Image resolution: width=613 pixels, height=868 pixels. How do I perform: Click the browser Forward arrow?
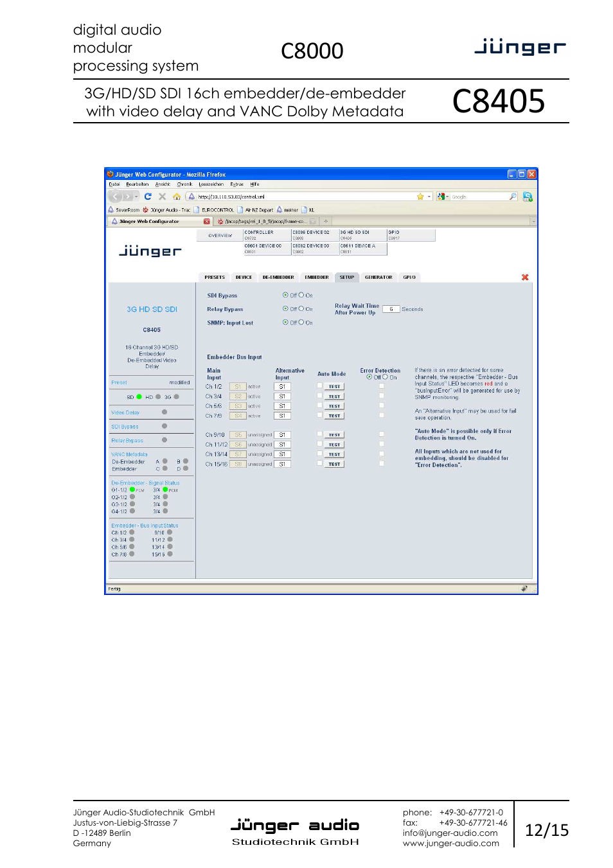click(128, 197)
